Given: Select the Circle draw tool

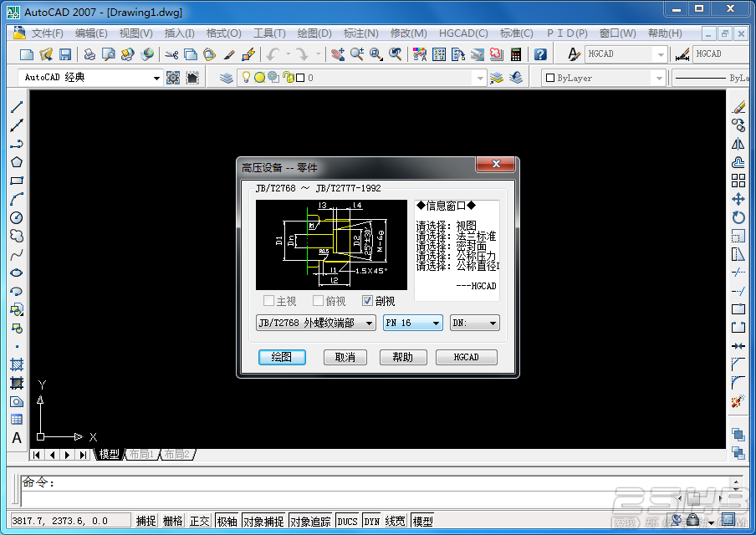Looking at the screenshot, I should (17, 218).
